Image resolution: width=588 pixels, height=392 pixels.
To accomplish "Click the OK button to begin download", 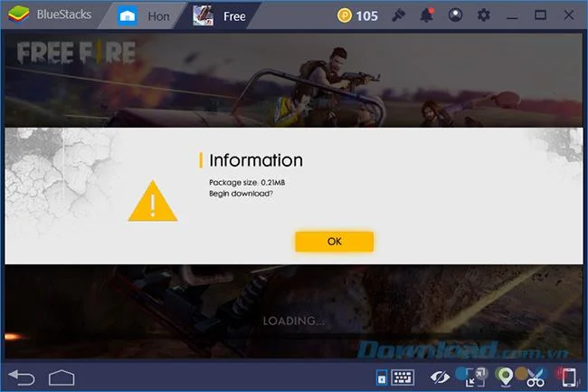I will tap(334, 241).
